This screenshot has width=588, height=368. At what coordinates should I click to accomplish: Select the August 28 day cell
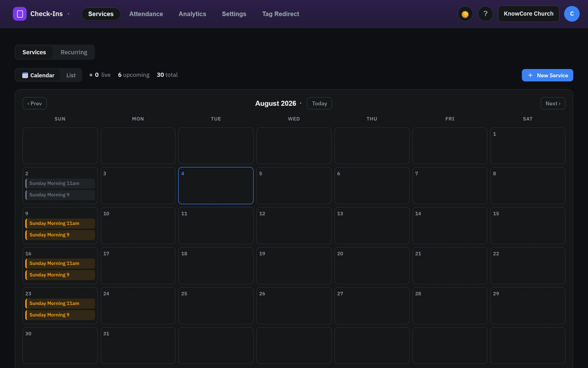point(450,306)
